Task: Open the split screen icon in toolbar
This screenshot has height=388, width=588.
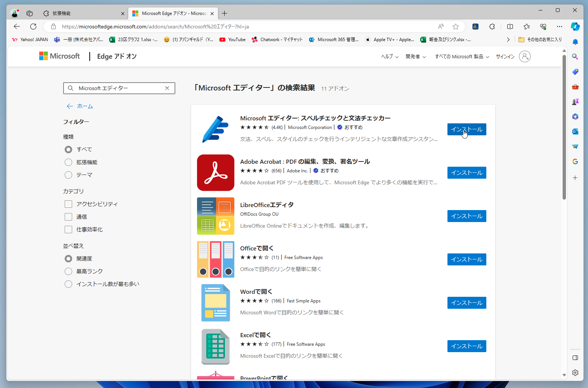Action: pos(510,27)
